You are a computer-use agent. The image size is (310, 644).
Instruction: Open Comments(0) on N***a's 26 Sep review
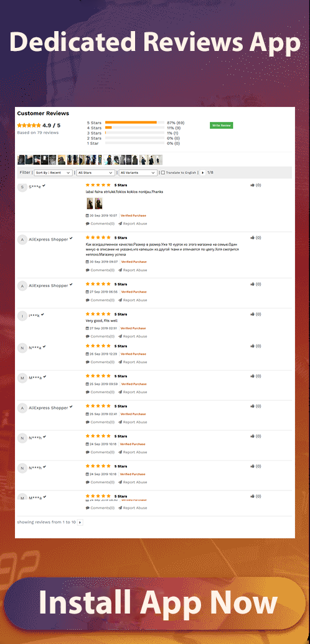[100, 362]
